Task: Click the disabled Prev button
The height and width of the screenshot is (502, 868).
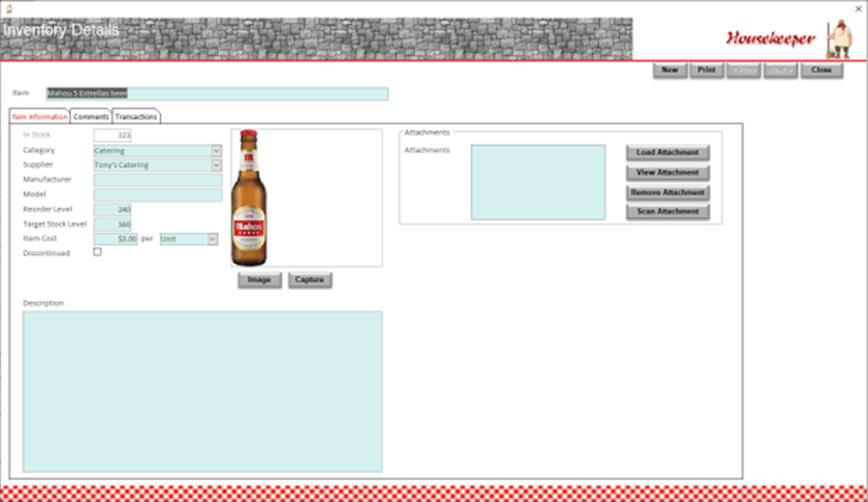Action: point(744,70)
